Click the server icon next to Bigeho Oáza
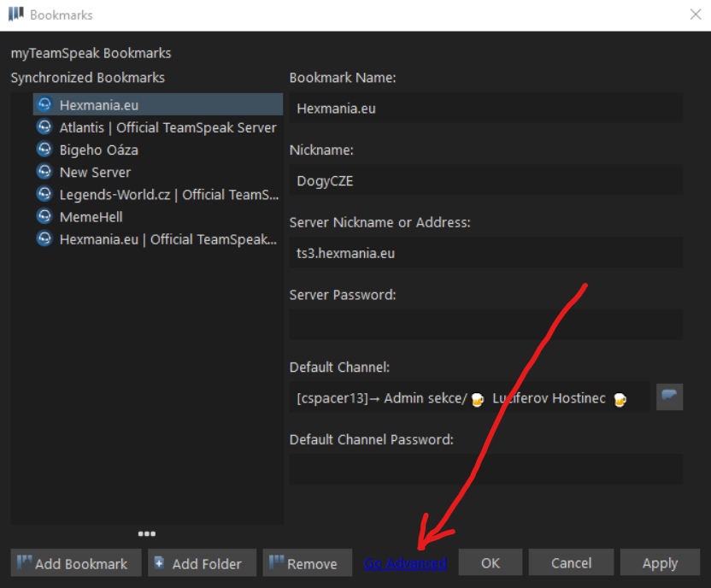The height and width of the screenshot is (588, 711). coord(44,150)
